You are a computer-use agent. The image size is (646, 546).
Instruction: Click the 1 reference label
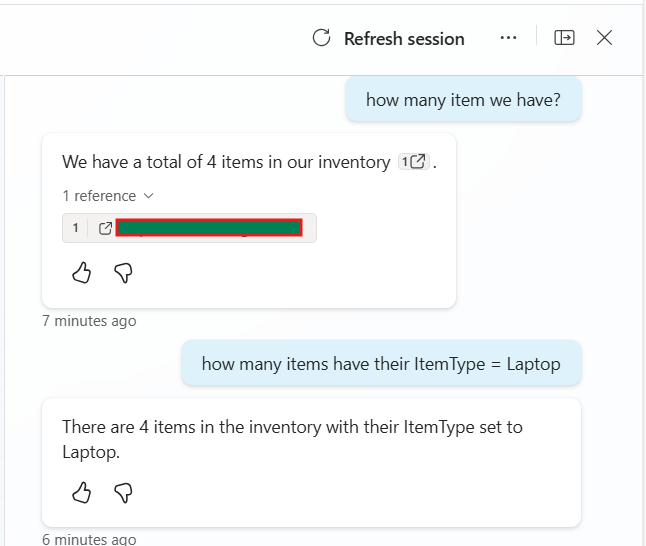click(x=99, y=196)
